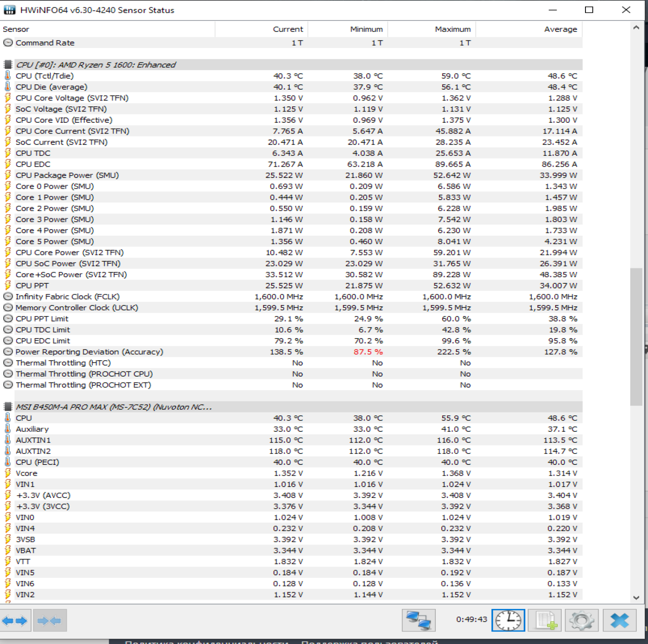648x644 pixels.
Task: Select the '+3.3V (AVCC)' sensor label
Action: click(43, 495)
